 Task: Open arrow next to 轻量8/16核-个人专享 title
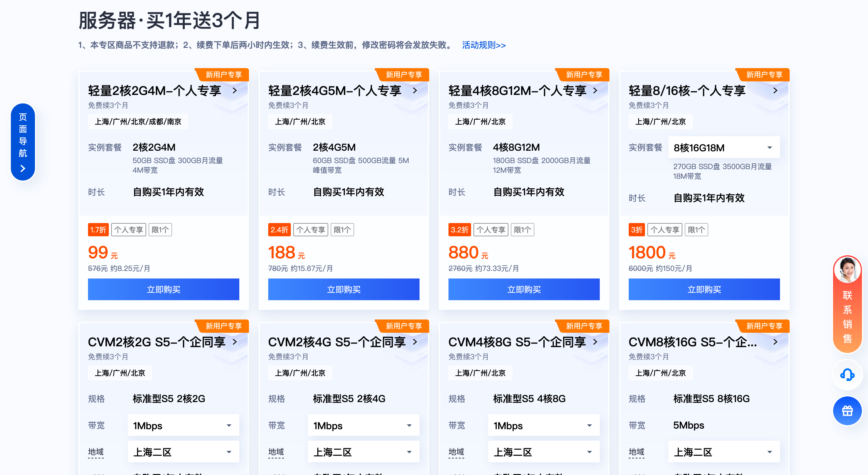coord(776,91)
